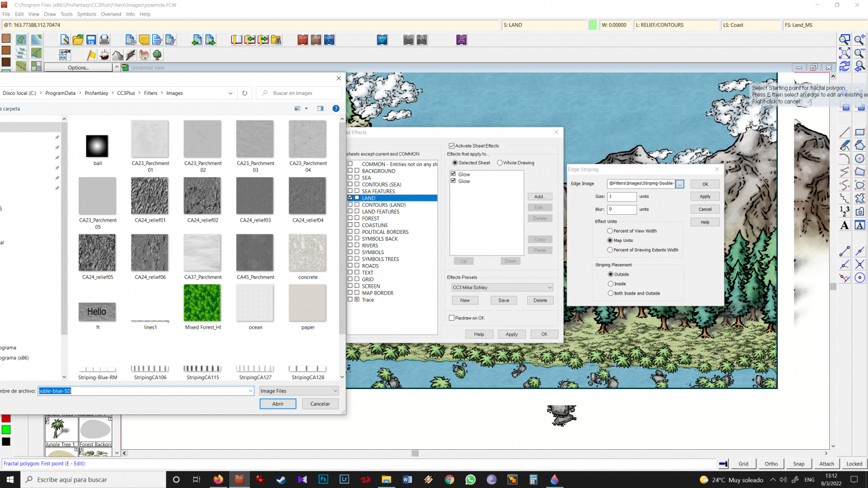Select the Line drawing tool
Screen dimensions: 868x488
[x=845, y=133]
